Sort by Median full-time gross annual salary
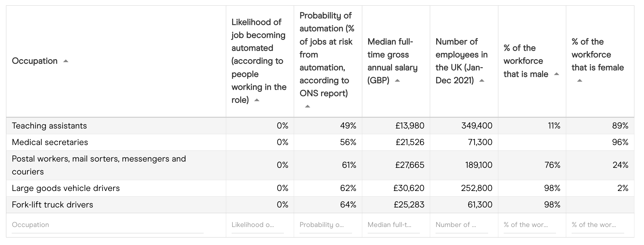This screenshot has width=644, height=245. click(x=397, y=80)
